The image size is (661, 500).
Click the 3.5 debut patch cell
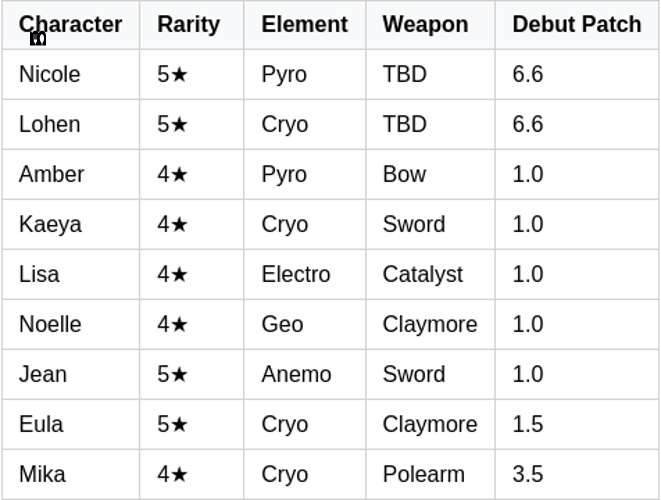pyautogui.click(x=527, y=474)
